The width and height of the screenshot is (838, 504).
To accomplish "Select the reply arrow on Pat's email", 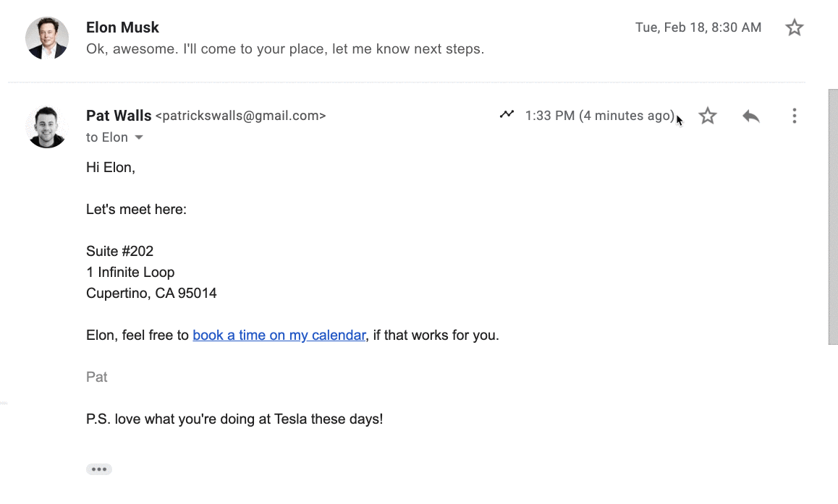I will click(750, 115).
